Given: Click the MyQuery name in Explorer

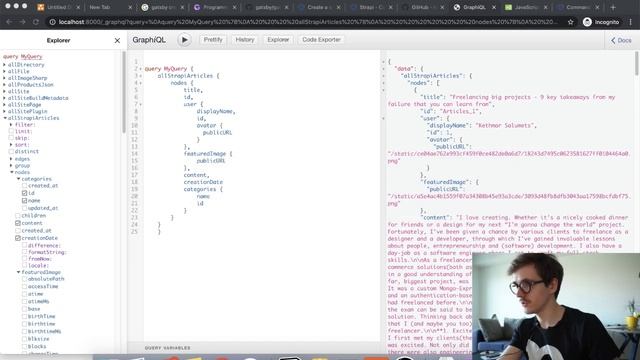Looking at the screenshot, I should [x=31, y=57].
